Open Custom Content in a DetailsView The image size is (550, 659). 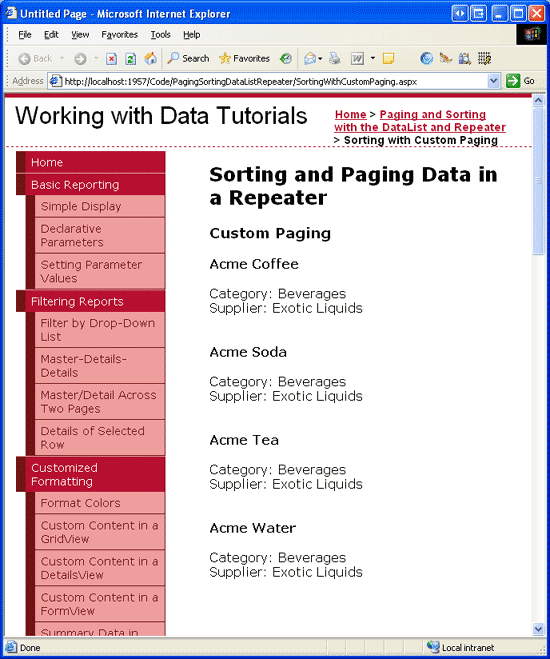pyautogui.click(x=100, y=568)
